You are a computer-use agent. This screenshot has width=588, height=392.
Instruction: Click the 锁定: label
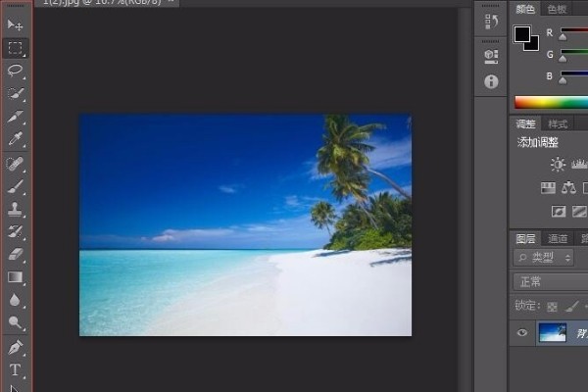(x=527, y=306)
